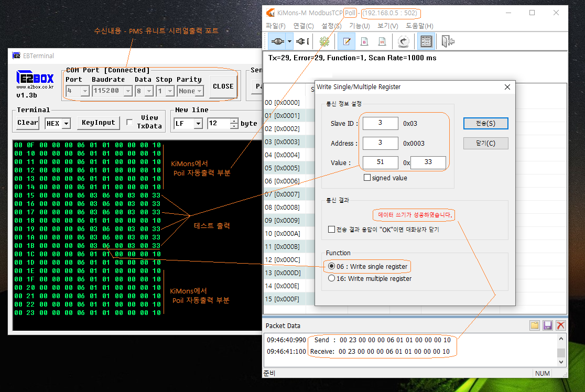Toggle the packet data table view icon

(x=426, y=41)
